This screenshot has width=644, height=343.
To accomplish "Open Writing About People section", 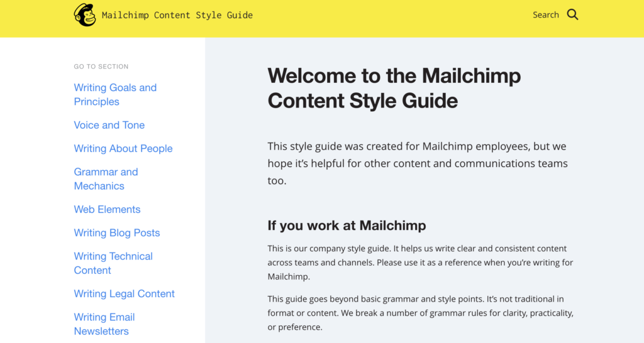I will click(123, 148).
